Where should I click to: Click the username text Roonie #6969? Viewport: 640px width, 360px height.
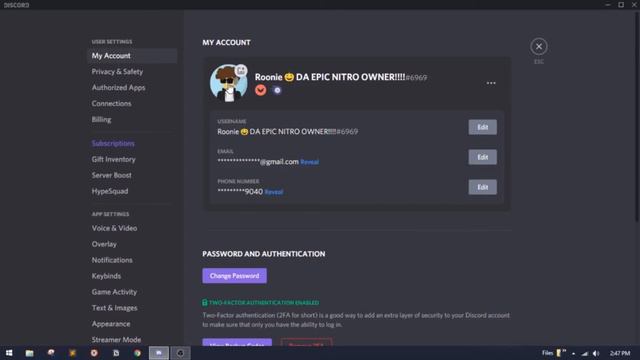pos(288,132)
